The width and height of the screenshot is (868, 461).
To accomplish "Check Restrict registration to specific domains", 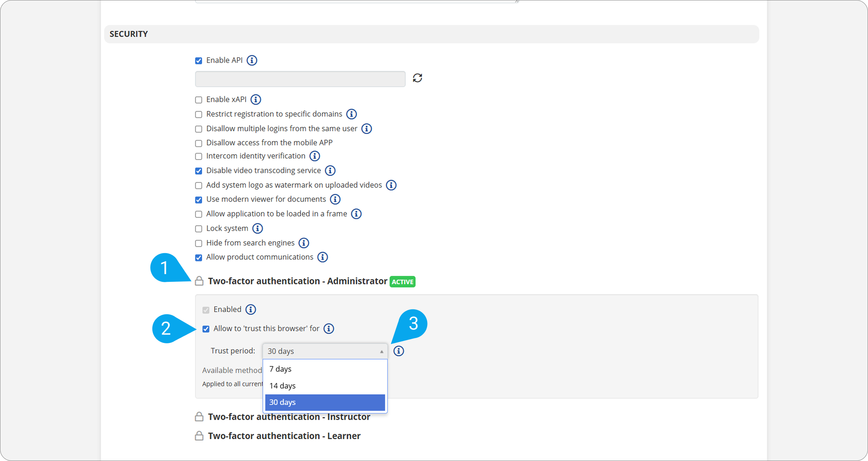I will point(199,114).
